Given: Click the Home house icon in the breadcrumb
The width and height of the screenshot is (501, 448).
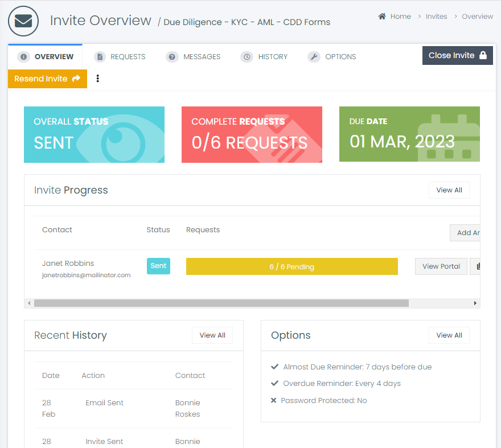Looking at the screenshot, I should (x=381, y=16).
